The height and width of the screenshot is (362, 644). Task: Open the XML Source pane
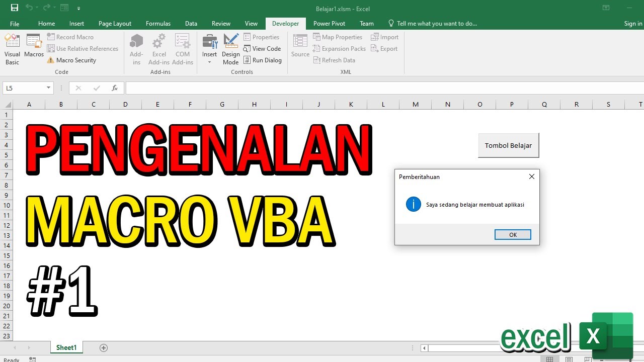coord(300,46)
